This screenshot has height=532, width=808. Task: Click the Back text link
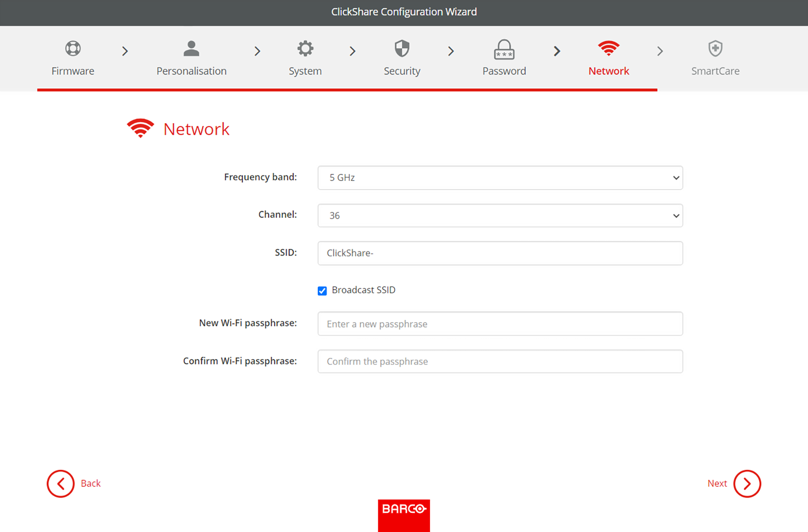(91, 483)
